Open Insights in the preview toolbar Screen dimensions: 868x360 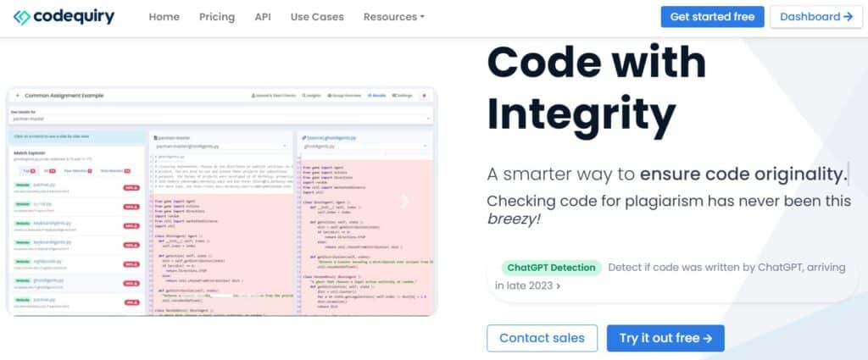(311, 96)
